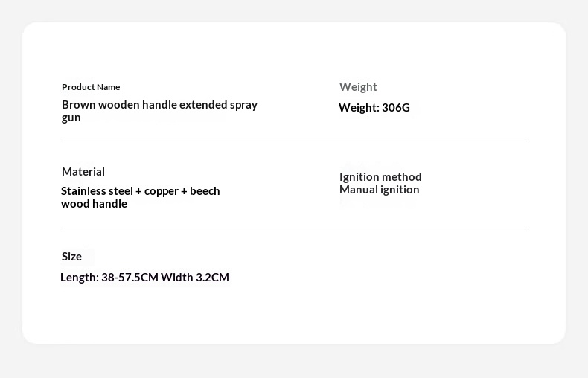The width and height of the screenshot is (588, 378).
Task: Select the Manual ignition value
Action: [379, 190]
